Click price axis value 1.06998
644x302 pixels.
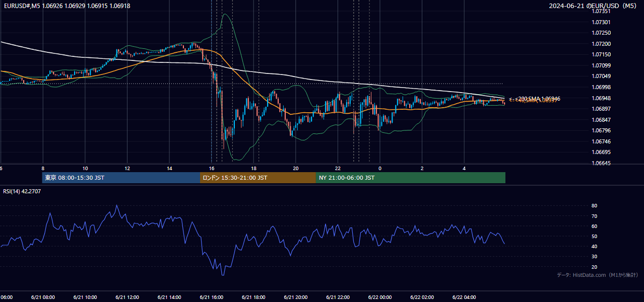coord(601,87)
